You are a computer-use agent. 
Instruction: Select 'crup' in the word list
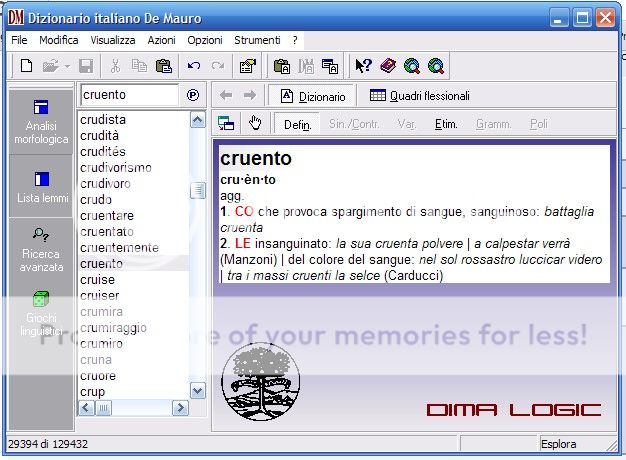[92, 392]
